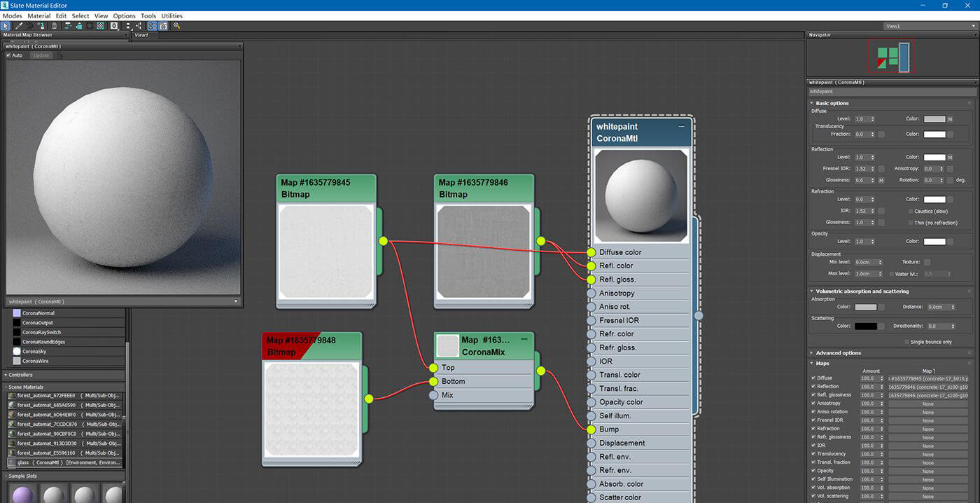Toggle the Parameter Editor toolbar icon
The height and width of the screenshot is (503, 980).
click(163, 26)
